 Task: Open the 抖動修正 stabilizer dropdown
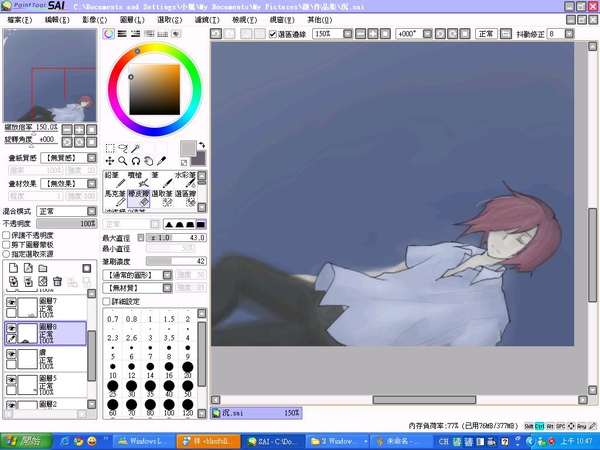(569, 34)
